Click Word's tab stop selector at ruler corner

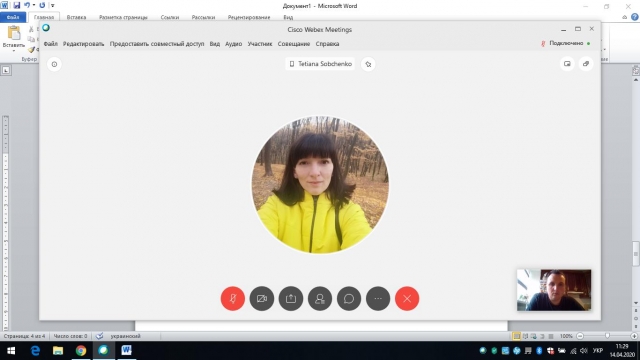click(x=6, y=70)
